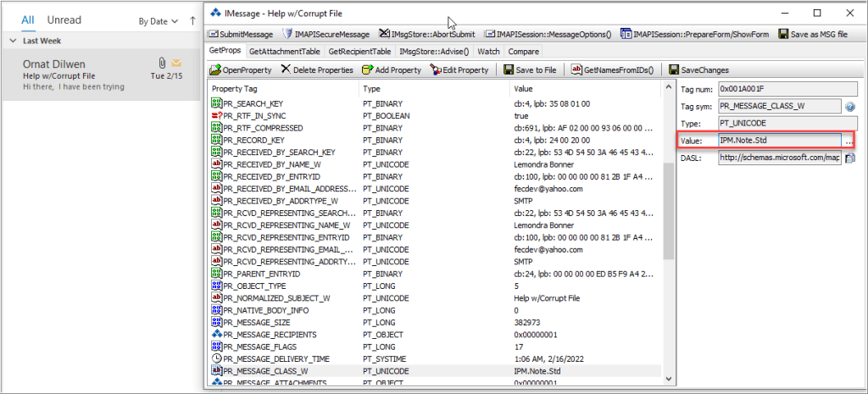This screenshot has width=868, height=394.
Task: Click the Add Property button
Action: coord(392,69)
